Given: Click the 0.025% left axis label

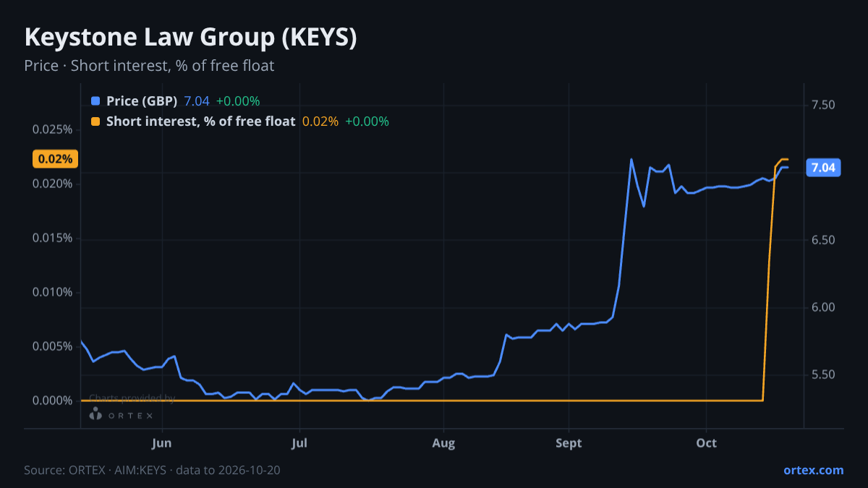Looking at the screenshot, I should click(53, 130).
